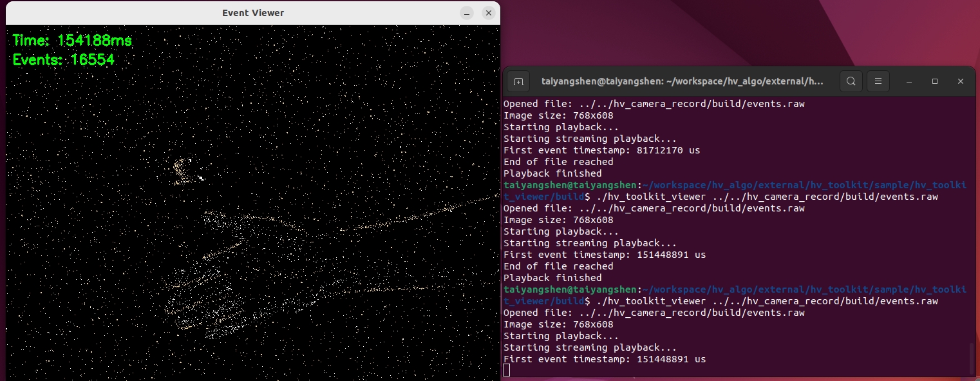The image size is (980, 381).
Task: Maximize the terminal window
Action: coord(935,82)
